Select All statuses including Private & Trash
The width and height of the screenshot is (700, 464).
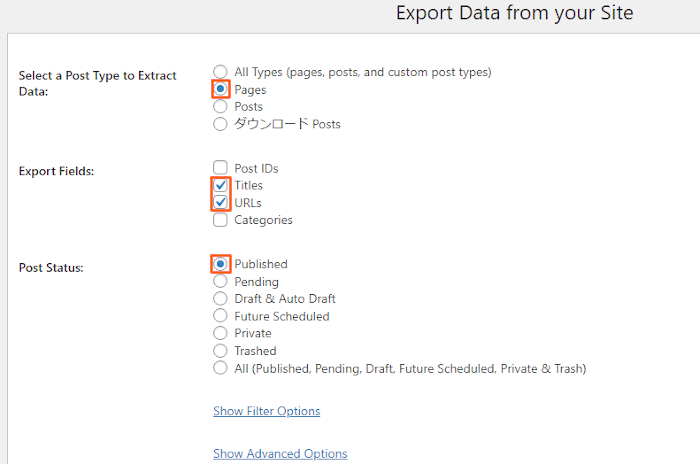click(x=220, y=368)
